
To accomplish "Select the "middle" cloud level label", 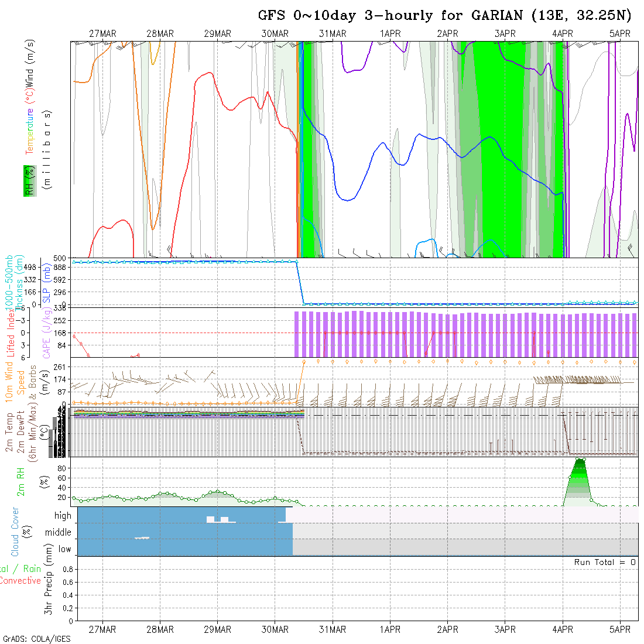I will (58, 532).
